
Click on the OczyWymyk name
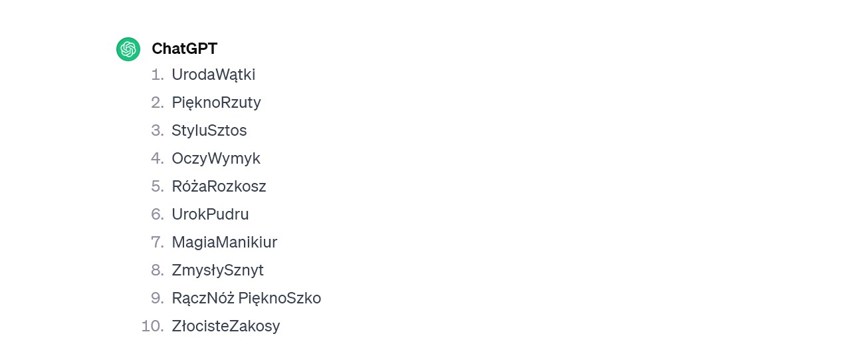coord(215,158)
